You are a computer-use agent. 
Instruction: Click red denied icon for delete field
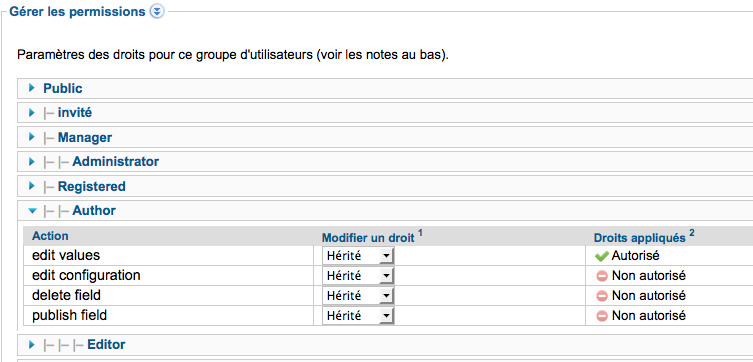click(x=602, y=296)
